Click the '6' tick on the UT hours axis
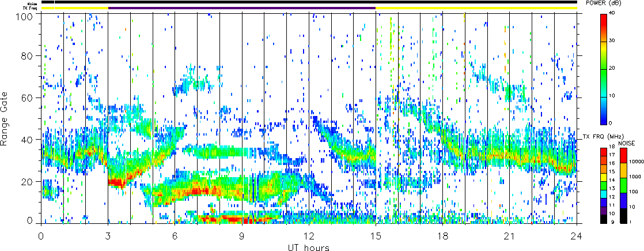The image size is (644, 251). [x=175, y=236]
